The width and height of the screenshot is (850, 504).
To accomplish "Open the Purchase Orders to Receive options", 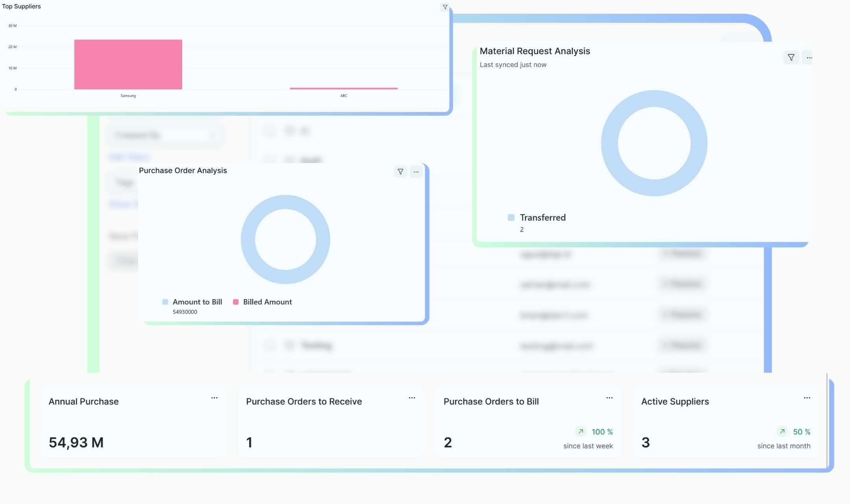I will pos(412,398).
